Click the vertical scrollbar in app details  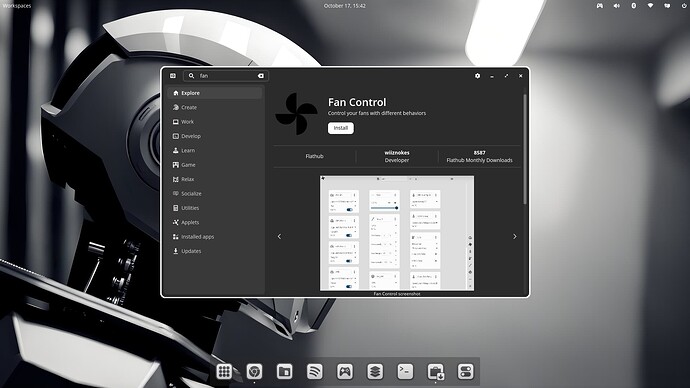coord(525,149)
